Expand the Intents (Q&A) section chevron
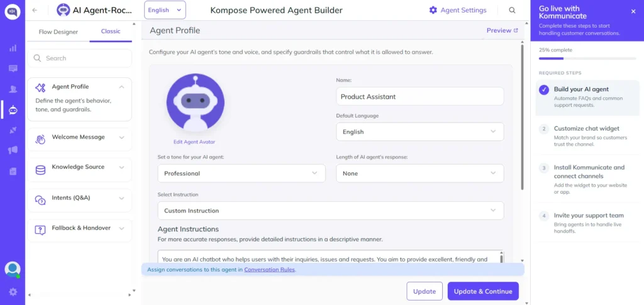 pos(121,198)
